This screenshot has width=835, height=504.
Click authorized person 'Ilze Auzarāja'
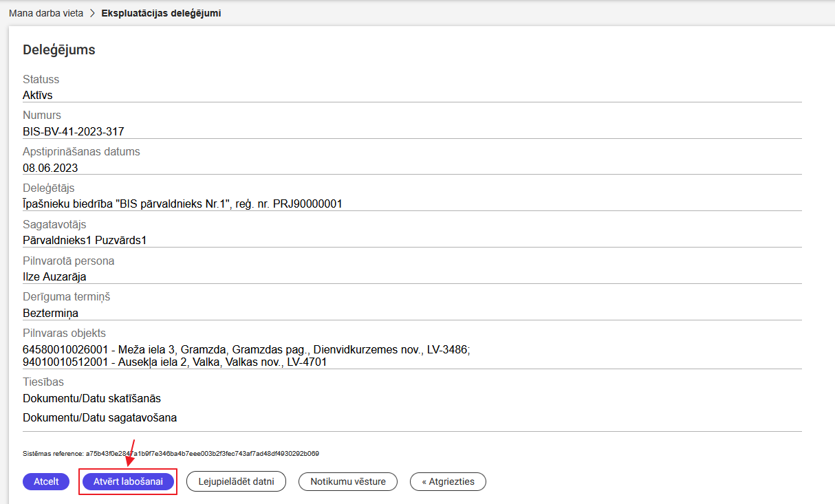(x=54, y=276)
